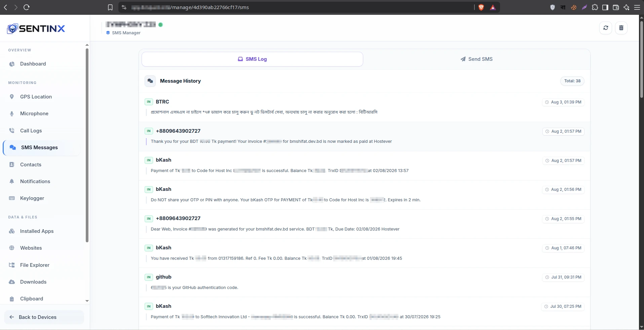Open the Dashboard page in sidebar

pyautogui.click(x=33, y=64)
